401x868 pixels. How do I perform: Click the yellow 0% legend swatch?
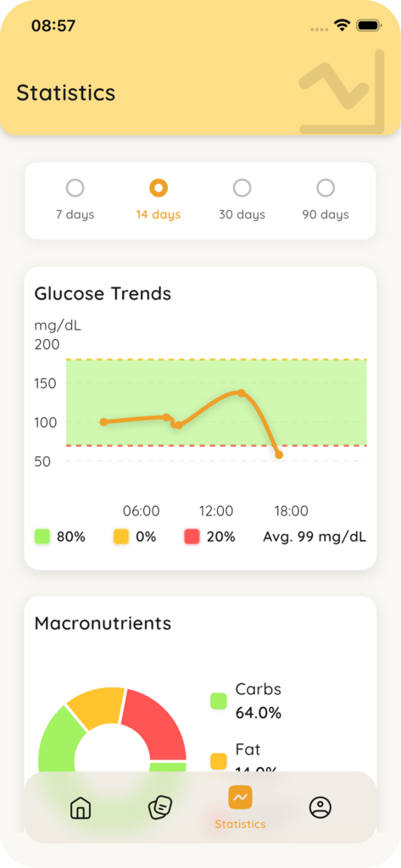tap(120, 537)
